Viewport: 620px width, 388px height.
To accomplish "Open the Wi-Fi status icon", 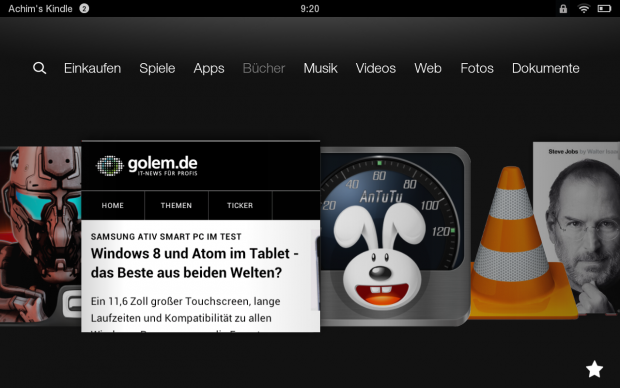I will click(584, 8).
